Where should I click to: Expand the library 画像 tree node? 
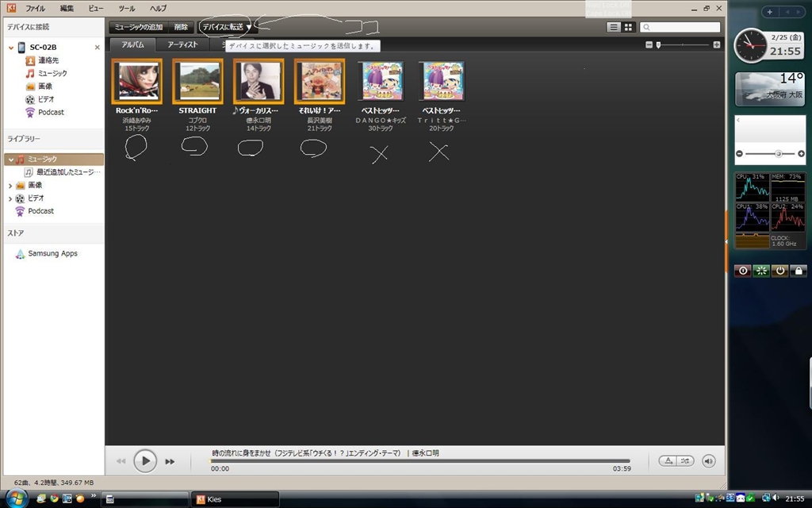[11, 186]
